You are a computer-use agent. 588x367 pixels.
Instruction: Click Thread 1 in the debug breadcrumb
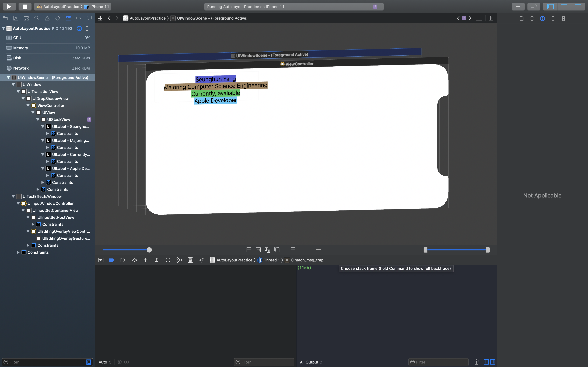point(271,260)
